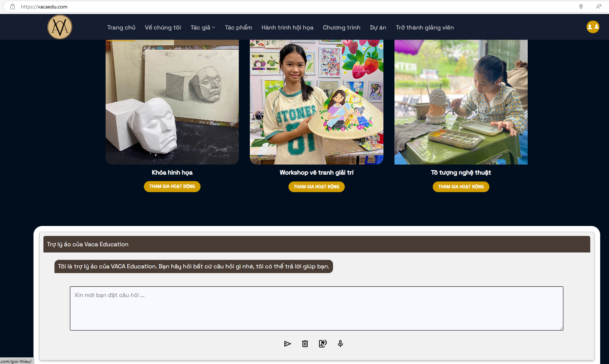Click the Trợ lý ảo của Vaca Education header
The image size is (609, 364).
click(x=317, y=244)
